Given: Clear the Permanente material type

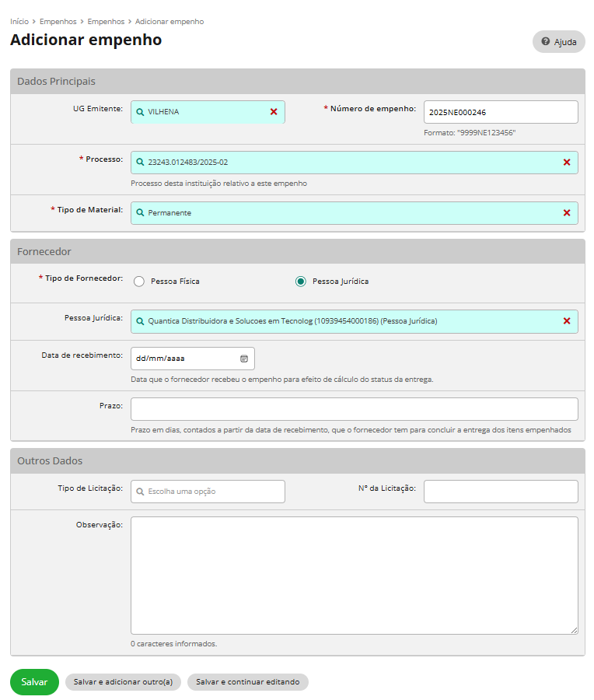Looking at the screenshot, I should [566, 213].
